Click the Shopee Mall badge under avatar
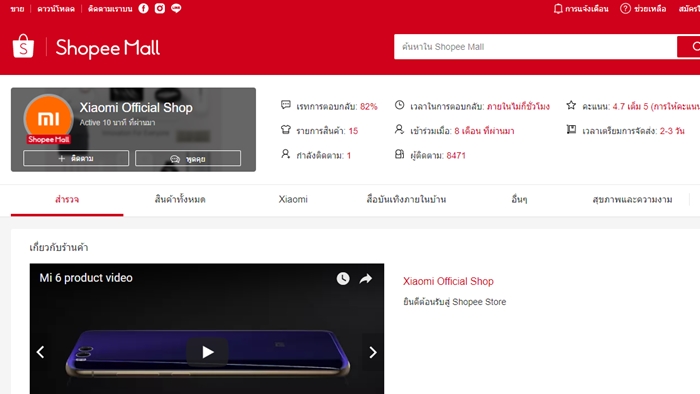 49,140
